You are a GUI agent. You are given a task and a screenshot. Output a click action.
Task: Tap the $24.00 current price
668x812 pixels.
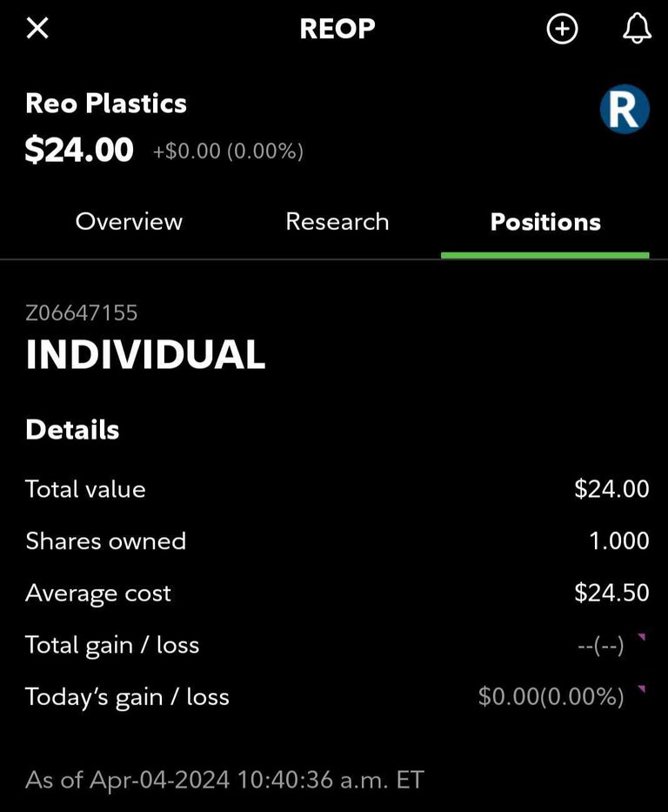pyautogui.click(x=79, y=150)
